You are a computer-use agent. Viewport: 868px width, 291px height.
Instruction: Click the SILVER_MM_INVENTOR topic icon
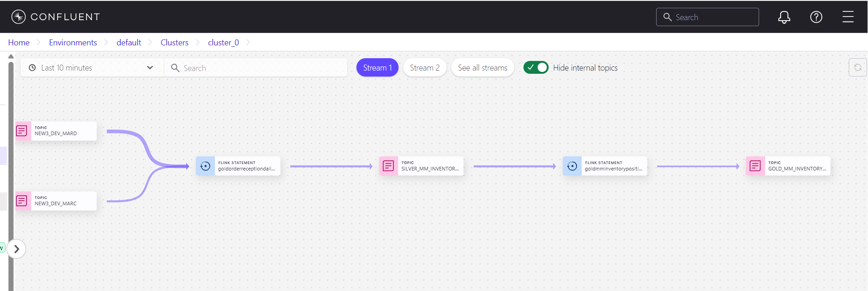click(x=388, y=166)
